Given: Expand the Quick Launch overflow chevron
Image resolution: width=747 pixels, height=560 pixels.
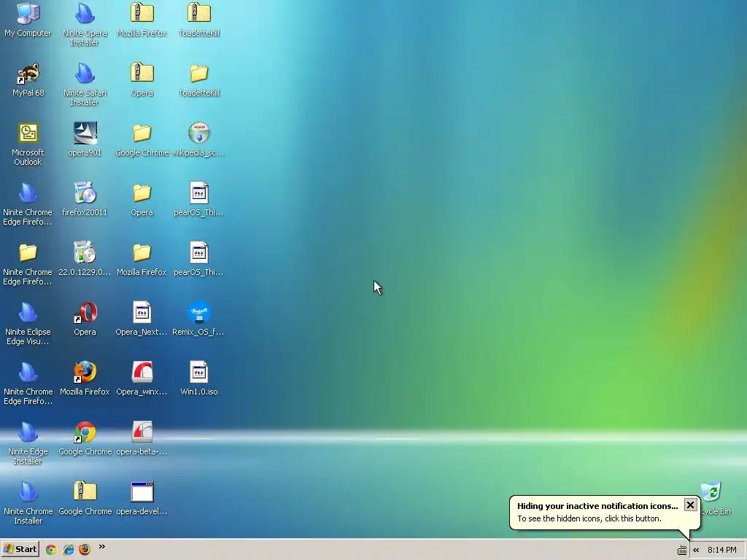Looking at the screenshot, I should [101, 547].
